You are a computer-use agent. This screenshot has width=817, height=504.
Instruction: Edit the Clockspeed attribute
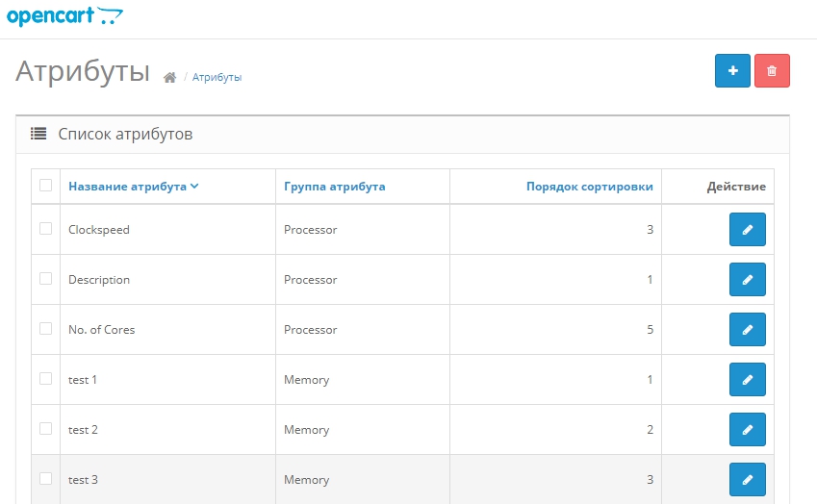click(x=747, y=230)
